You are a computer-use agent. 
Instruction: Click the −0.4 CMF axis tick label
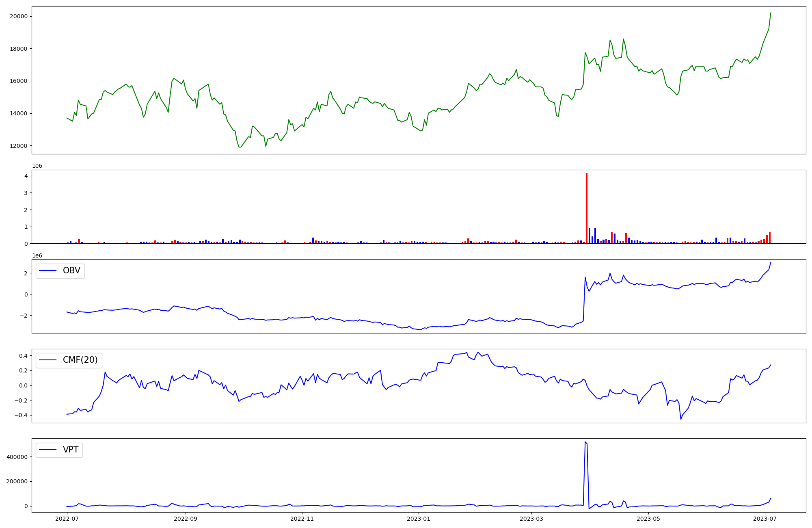(21, 415)
